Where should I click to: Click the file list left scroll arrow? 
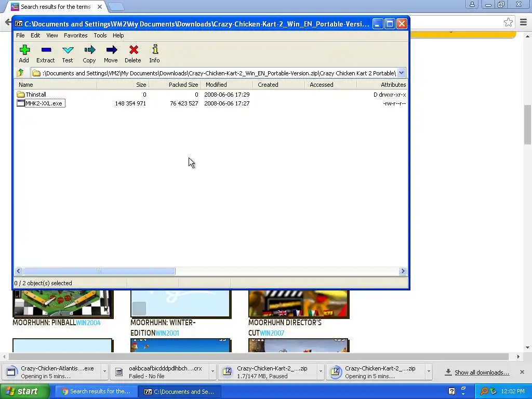(x=19, y=271)
